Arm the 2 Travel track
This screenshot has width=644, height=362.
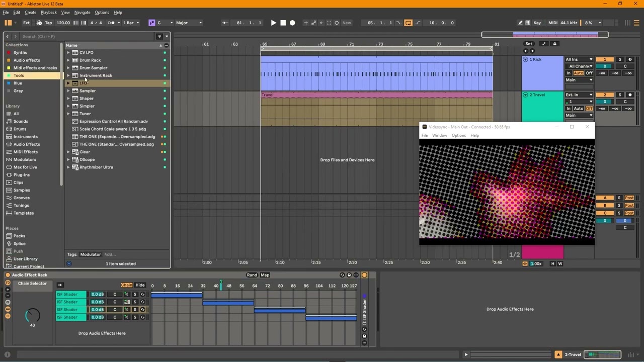pyautogui.click(x=630, y=95)
